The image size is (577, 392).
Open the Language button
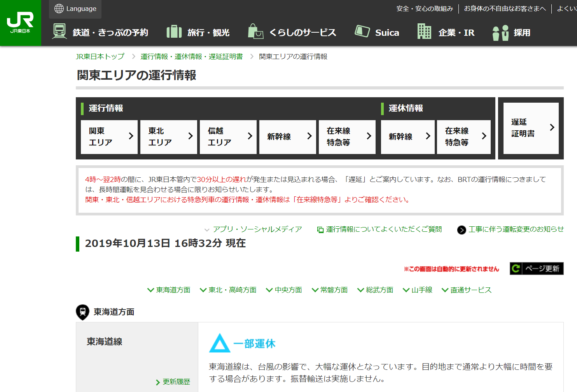pyautogui.click(x=75, y=9)
